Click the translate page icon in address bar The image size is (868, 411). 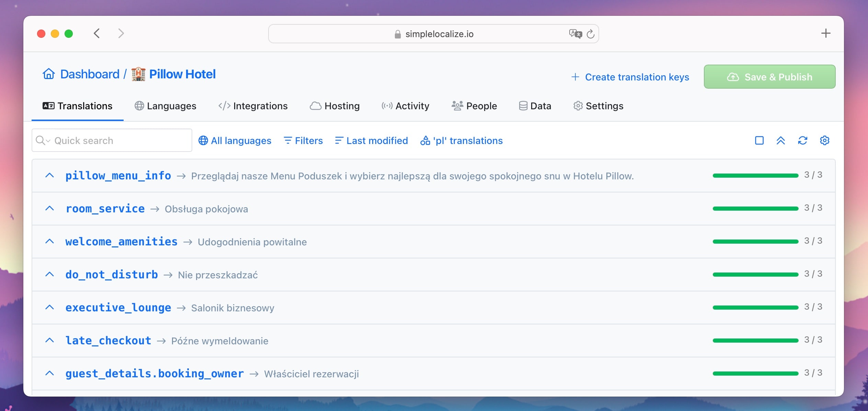click(575, 34)
